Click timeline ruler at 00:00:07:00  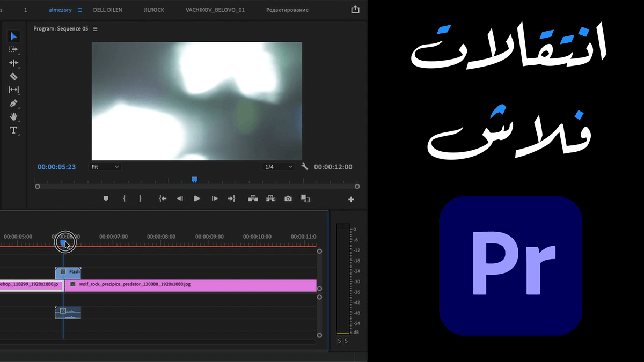coord(113,237)
